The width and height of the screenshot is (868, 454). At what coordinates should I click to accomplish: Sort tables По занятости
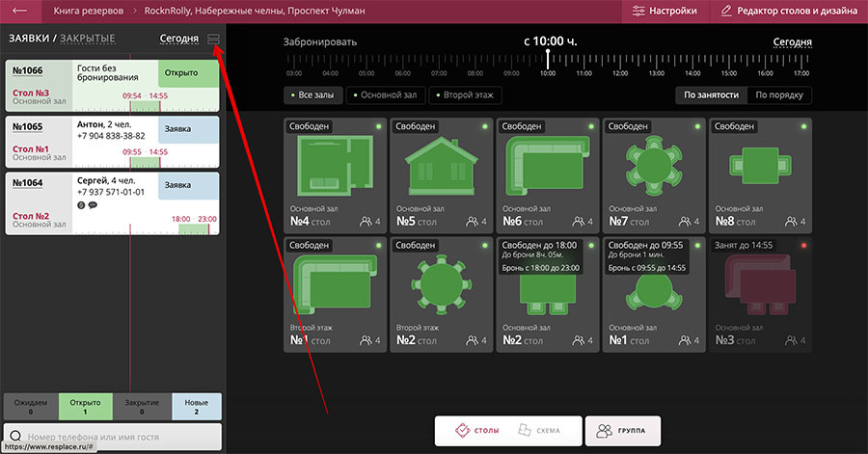[712, 95]
